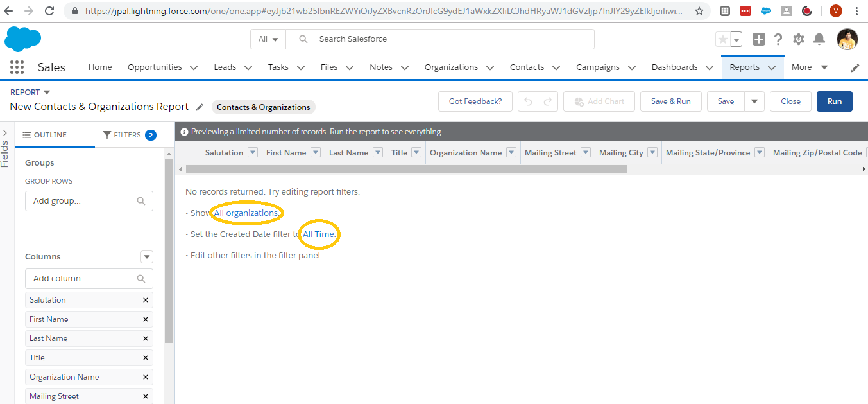The width and height of the screenshot is (868, 404).
Task: Go to the Contacts tab
Action: [527, 67]
